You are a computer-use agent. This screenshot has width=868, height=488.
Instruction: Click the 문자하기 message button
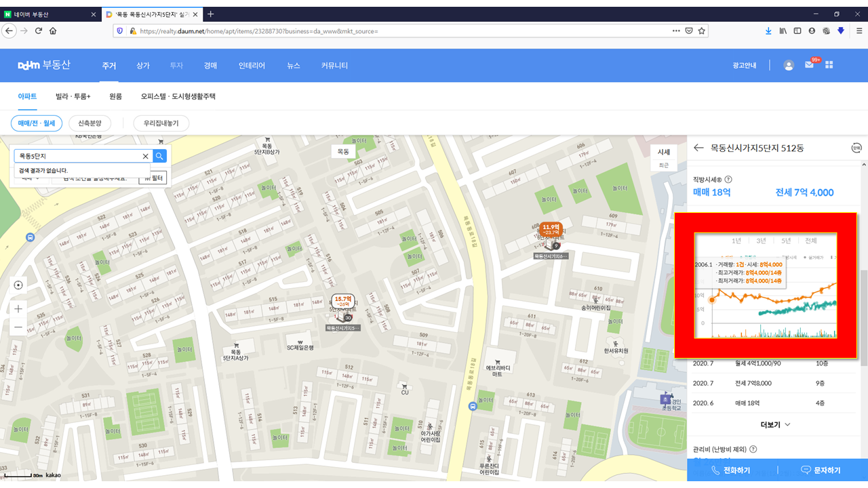pos(821,470)
